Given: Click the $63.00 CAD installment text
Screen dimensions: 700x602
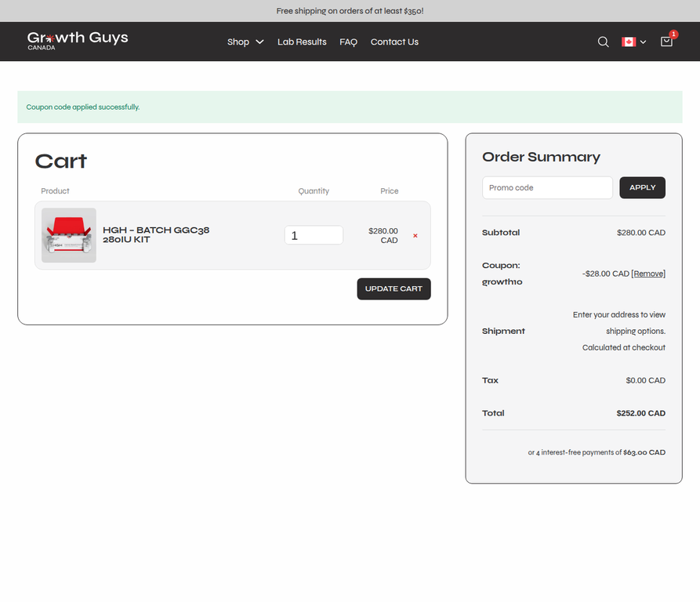Looking at the screenshot, I should tap(644, 452).
